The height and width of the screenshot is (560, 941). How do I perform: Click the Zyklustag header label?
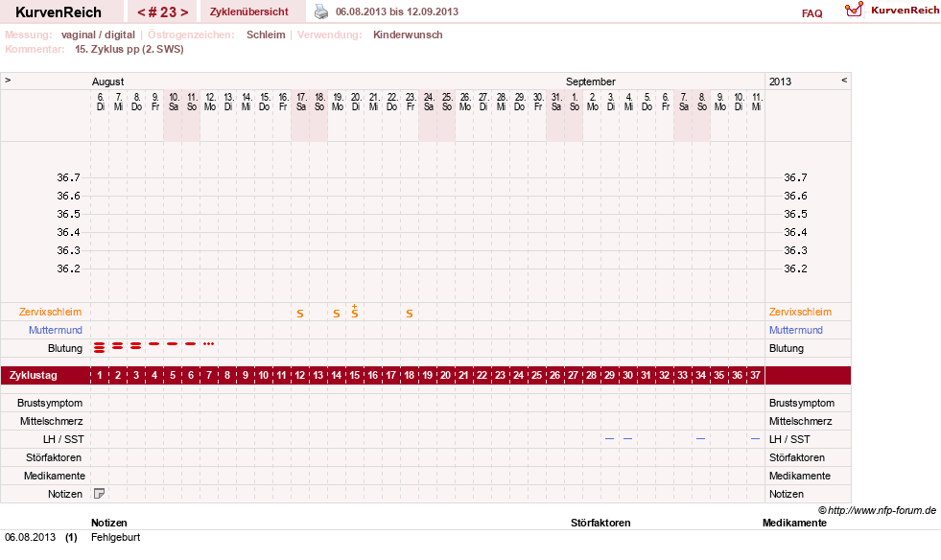pyautogui.click(x=34, y=375)
